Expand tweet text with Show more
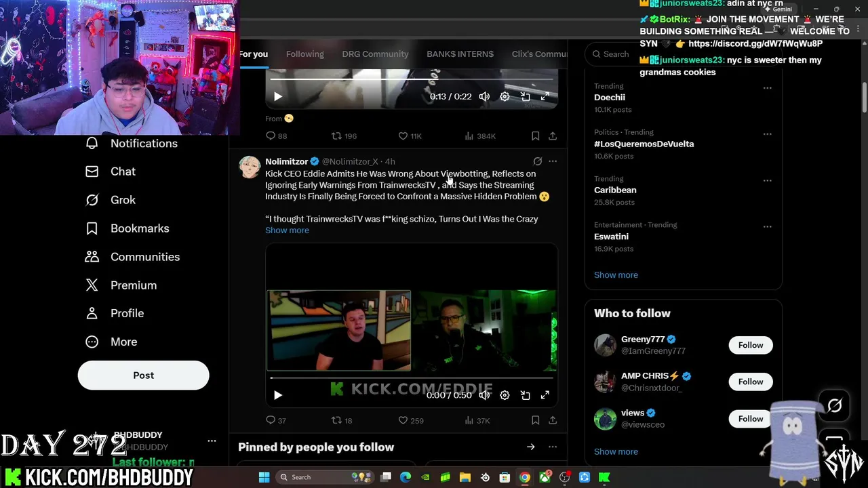The width and height of the screenshot is (868, 488). coord(287,230)
